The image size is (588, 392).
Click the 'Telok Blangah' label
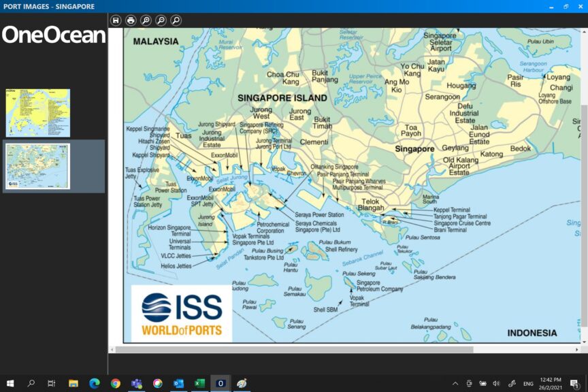coord(370,204)
